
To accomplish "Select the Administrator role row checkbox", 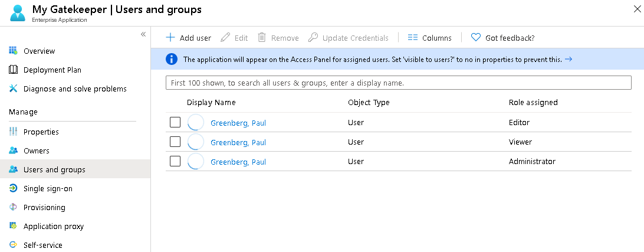I will point(175,162).
